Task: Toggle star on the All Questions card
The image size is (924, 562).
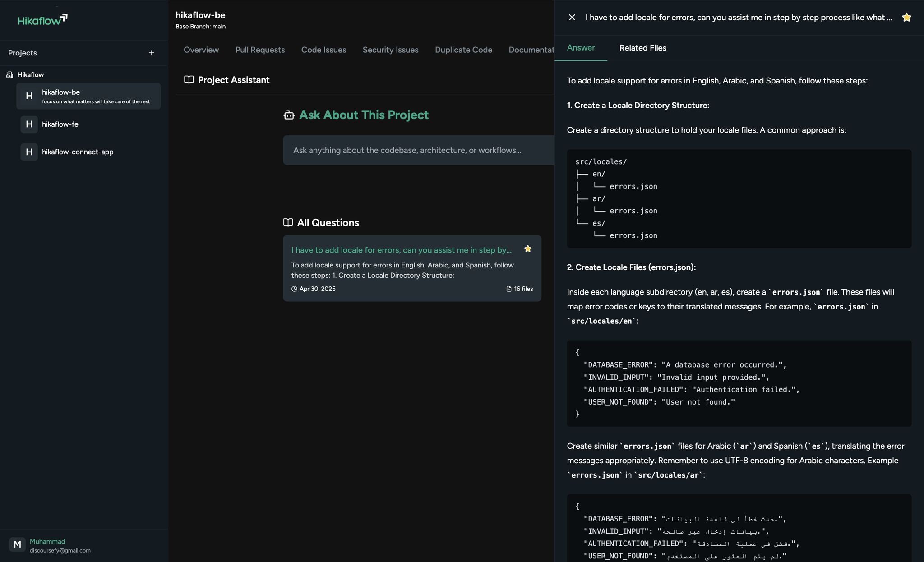Action: coord(527,249)
